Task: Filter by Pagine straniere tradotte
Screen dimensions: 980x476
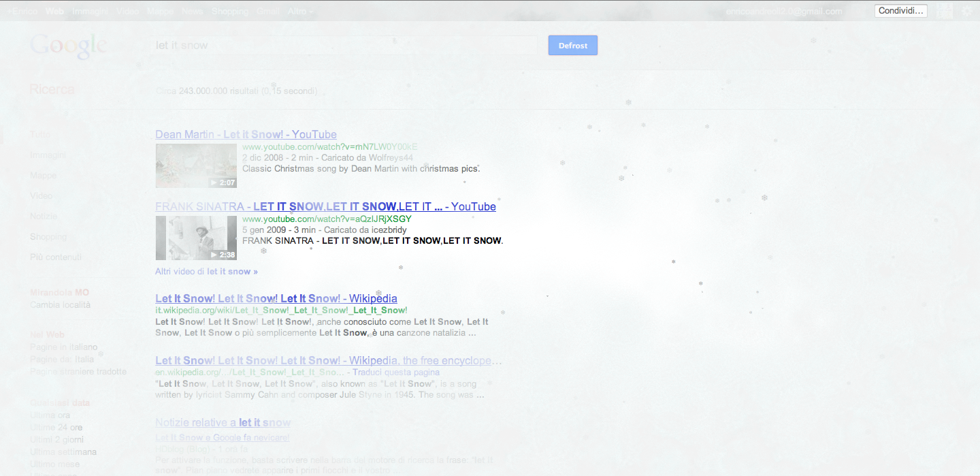Action: tap(78, 372)
